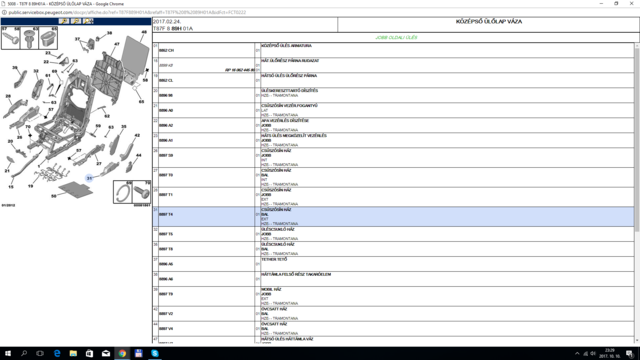Click the browser address bar URL
640x360 pixels.
point(127,12)
